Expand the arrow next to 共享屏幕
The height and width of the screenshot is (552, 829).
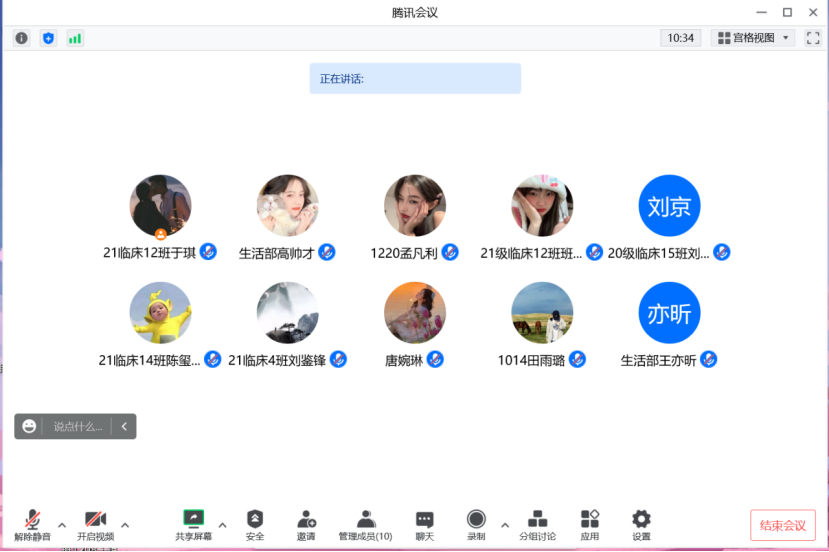click(x=222, y=524)
